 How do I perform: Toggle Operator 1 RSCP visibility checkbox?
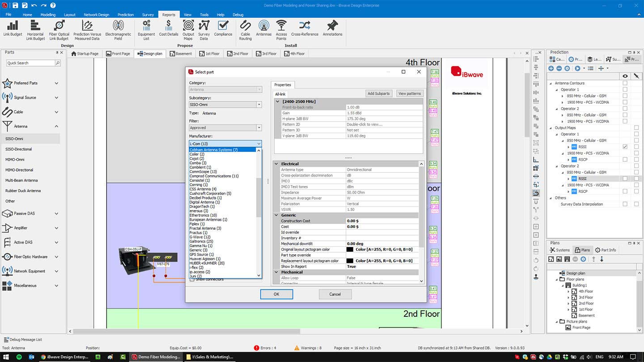tap(625, 159)
